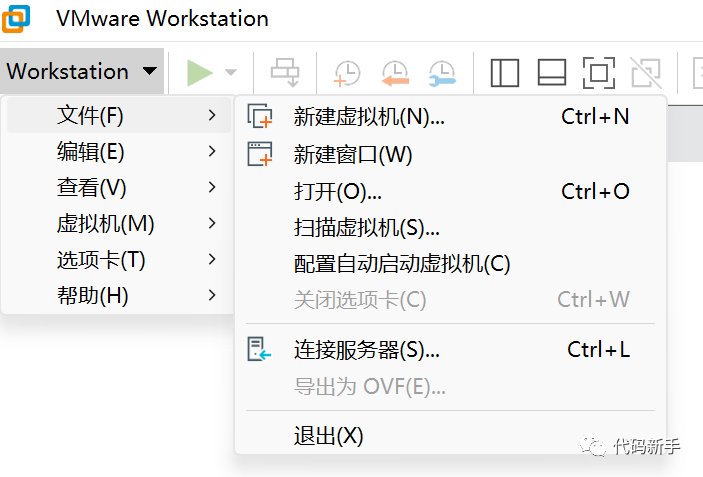This screenshot has width=703, height=477.
Task: Open the 选项卡(T) menu item
Action: click(x=119, y=259)
